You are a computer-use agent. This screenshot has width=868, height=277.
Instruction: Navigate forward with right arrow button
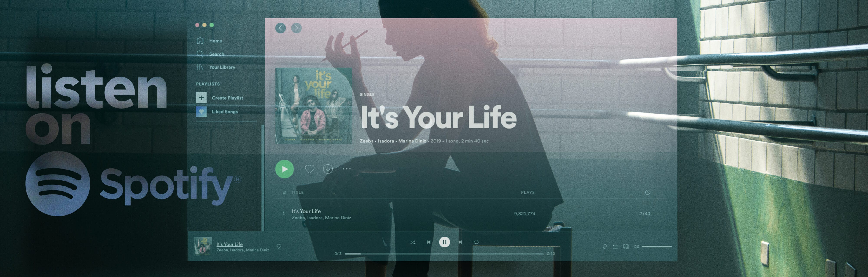(x=296, y=28)
